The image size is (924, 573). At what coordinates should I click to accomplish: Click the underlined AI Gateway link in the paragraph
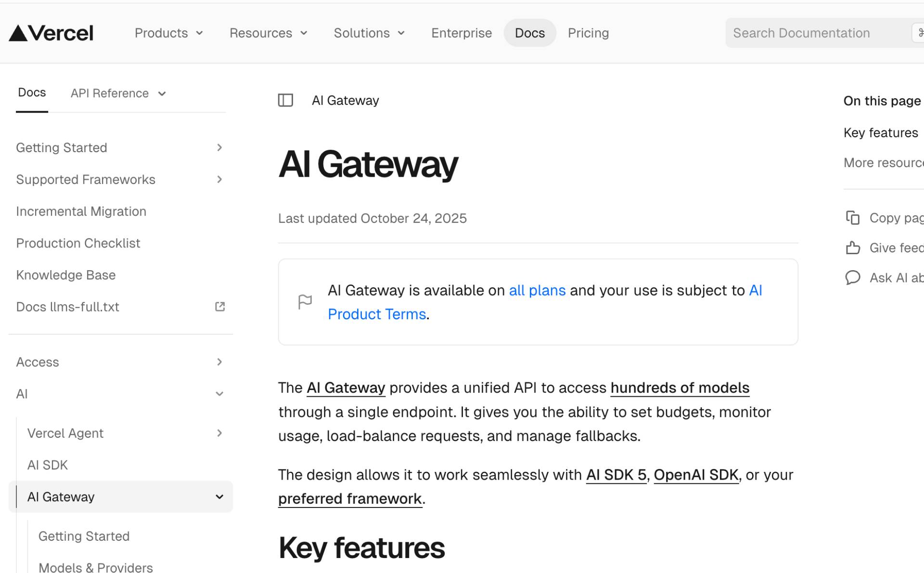346,388
